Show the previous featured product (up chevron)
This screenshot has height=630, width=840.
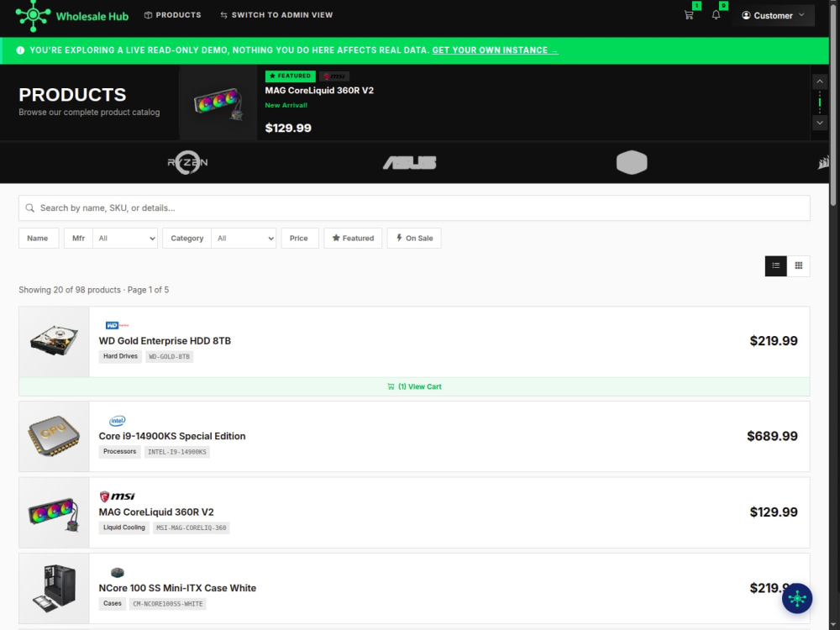pos(820,81)
